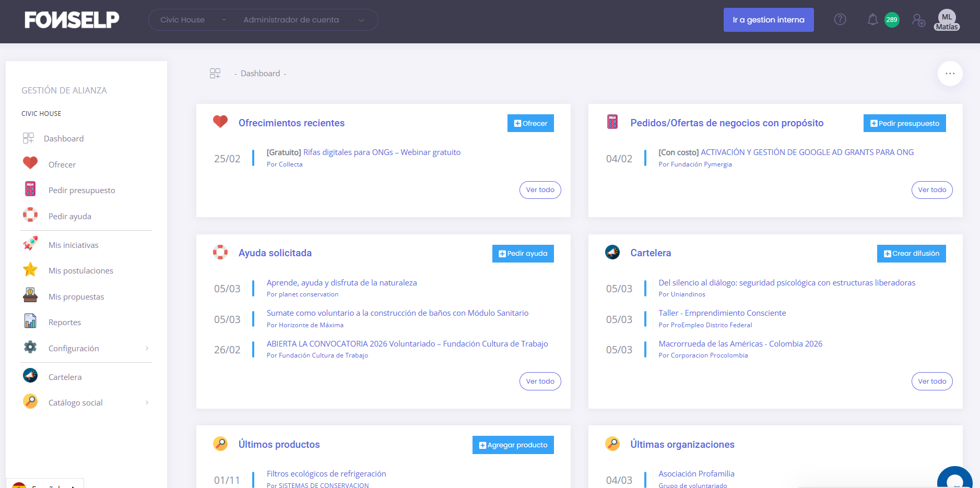Click the notifications bell icon
This screenshot has width=980, height=488.
pos(872,19)
